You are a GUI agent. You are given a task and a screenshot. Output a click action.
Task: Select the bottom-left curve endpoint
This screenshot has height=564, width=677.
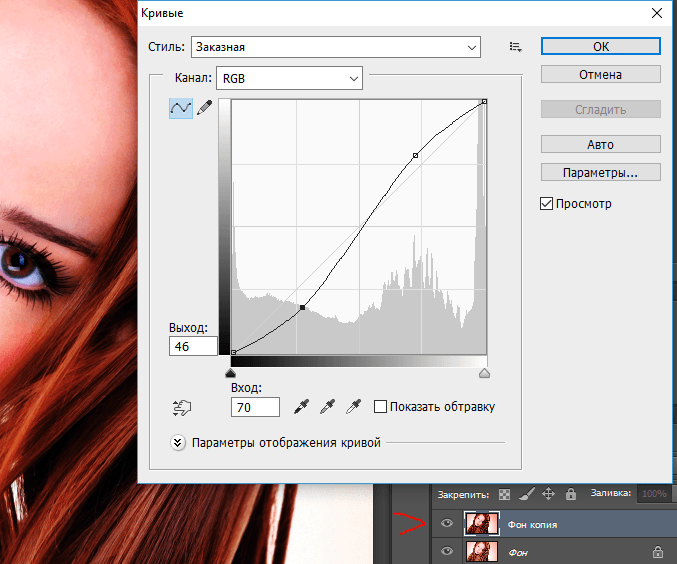click(x=234, y=352)
